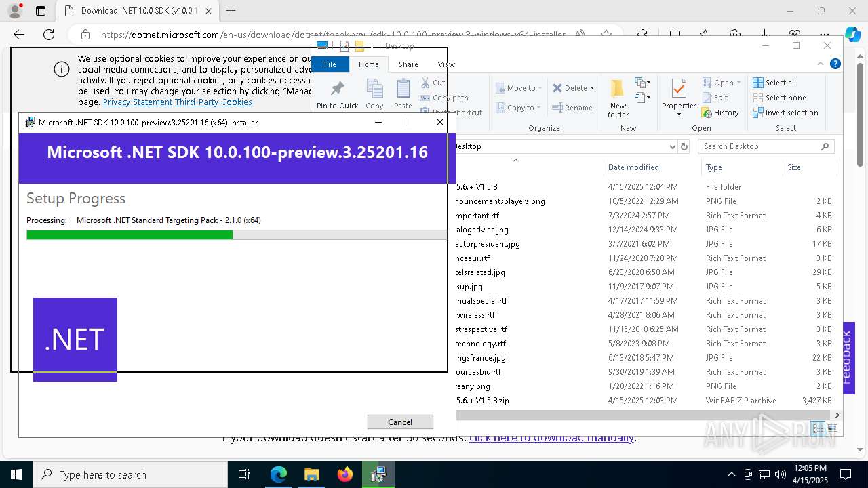This screenshot has width=868, height=488.
Task: Open Firefox from the taskbar
Action: coord(345,474)
